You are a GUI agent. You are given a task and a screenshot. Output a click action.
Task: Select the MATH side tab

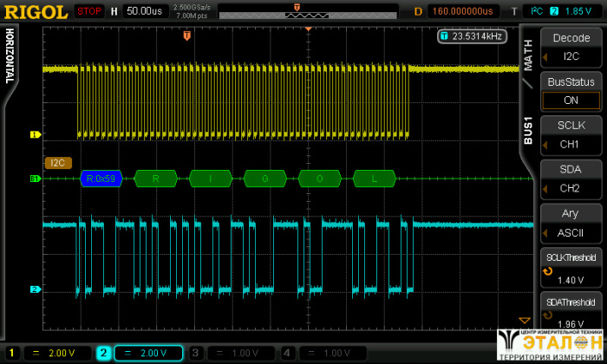[528, 54]
